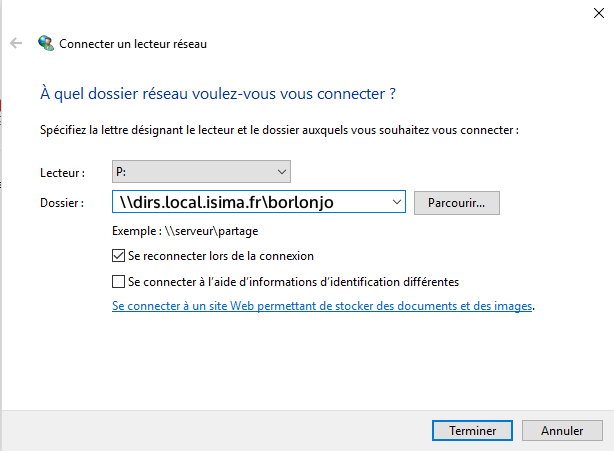Click the Terminer button

coord(472,431)
